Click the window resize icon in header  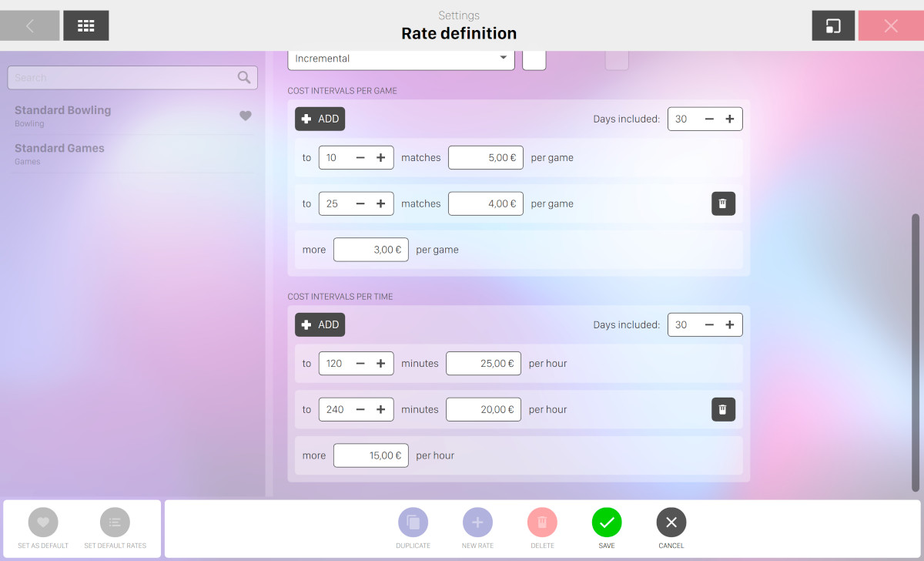[833, 25]
